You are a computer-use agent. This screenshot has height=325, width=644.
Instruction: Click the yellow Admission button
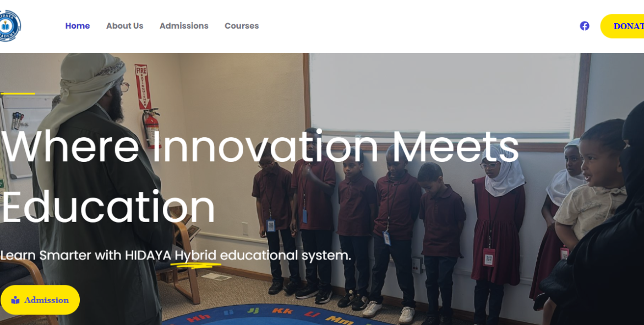(40, 300)
